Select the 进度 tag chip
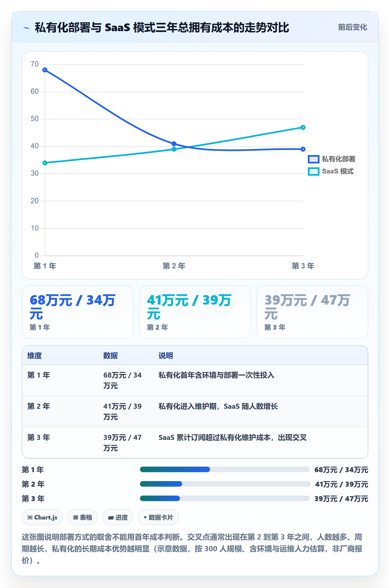 pos(118,517)
